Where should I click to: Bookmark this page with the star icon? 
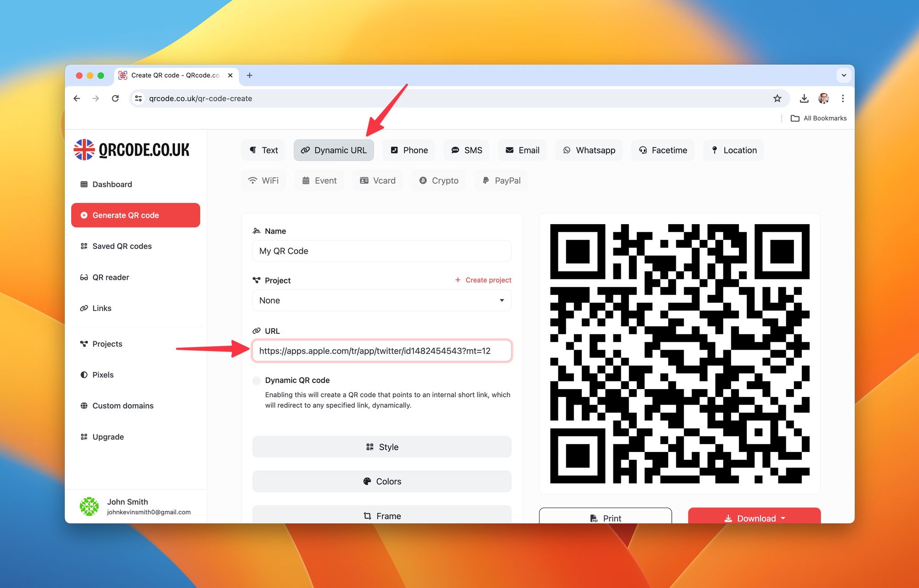pyautogui.click(x=777, y=98)
